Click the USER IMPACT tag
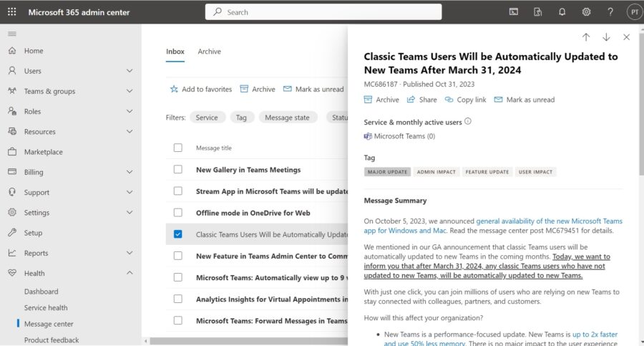 click(535, 172)
